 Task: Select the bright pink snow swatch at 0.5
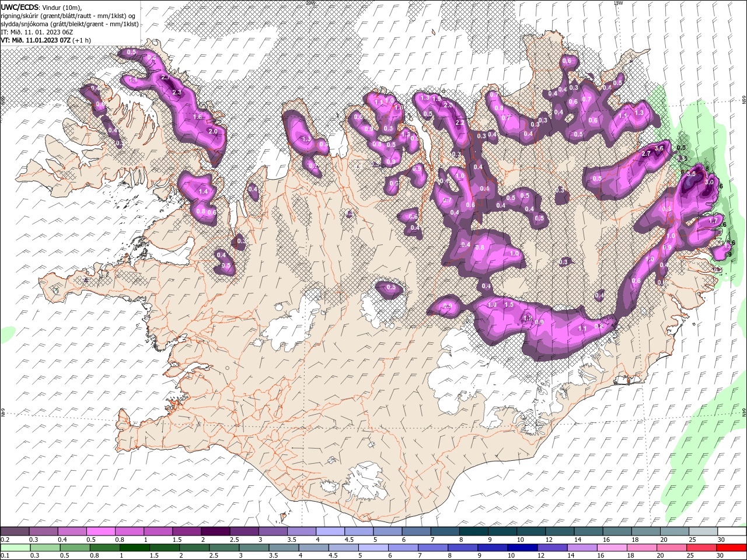point(101,531)
